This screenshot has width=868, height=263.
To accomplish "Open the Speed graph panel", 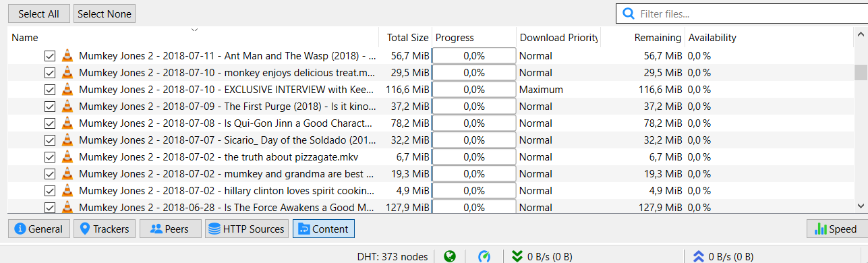I will click(836, 229).
